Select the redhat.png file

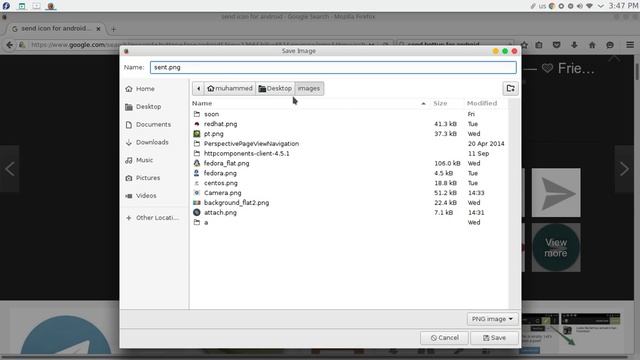[350, 124]
